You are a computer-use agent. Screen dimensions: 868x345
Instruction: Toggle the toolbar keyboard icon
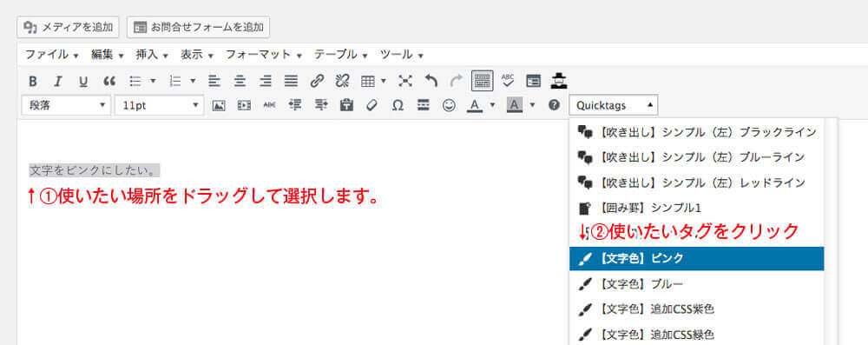[482, 81]
